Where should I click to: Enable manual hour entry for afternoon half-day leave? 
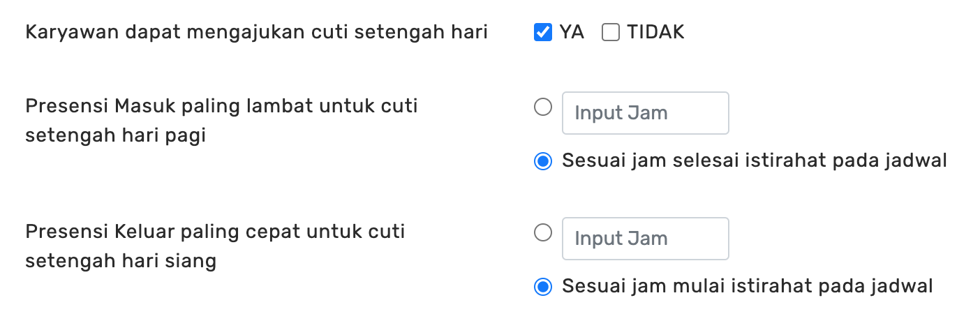[542, 233]
